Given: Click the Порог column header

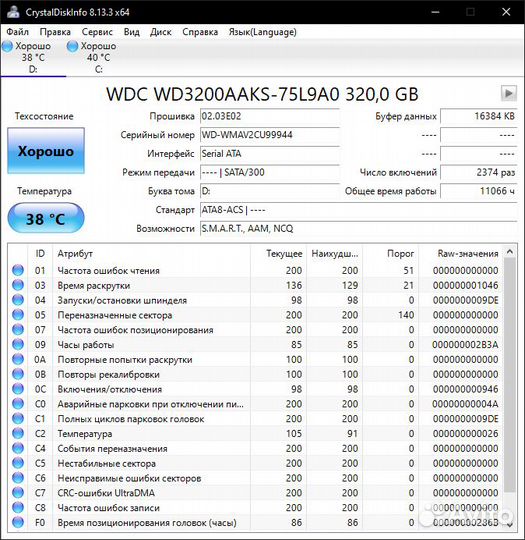Looking at the screenshot, I should 390,253.
